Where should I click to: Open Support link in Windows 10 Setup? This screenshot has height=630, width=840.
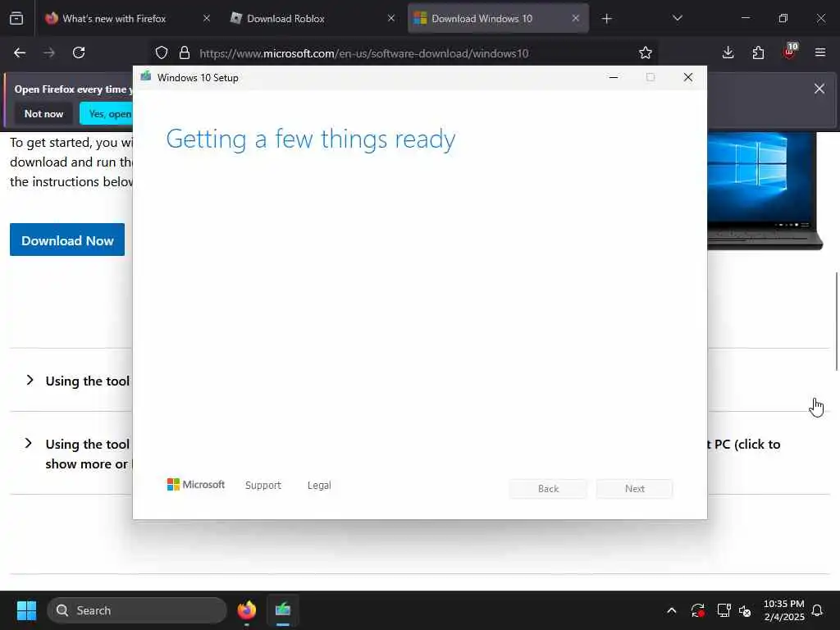click(x=263, y=486)
